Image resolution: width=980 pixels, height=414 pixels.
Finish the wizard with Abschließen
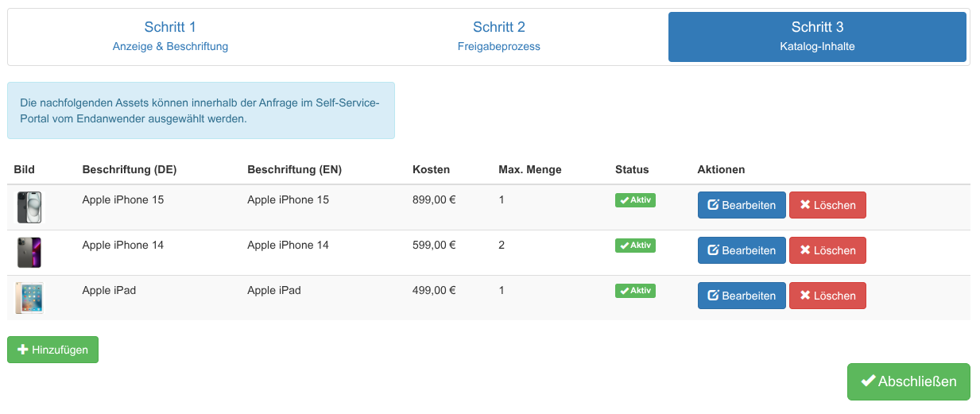pos(908,381)
